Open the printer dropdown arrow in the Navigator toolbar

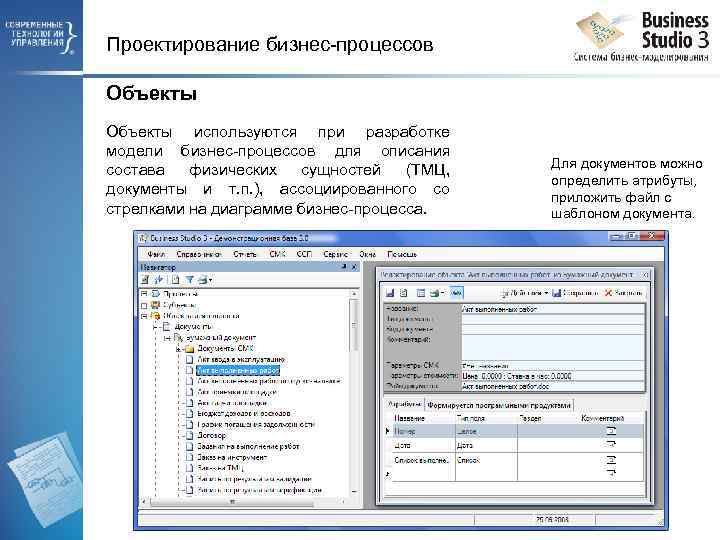click(x=210, y=280)
